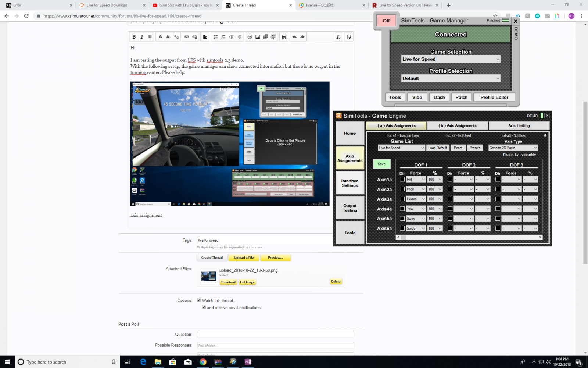Open Profile Selection dropdown showing Default
The image size is (588, 368).
pyautogui.click(x=451, y=78)
